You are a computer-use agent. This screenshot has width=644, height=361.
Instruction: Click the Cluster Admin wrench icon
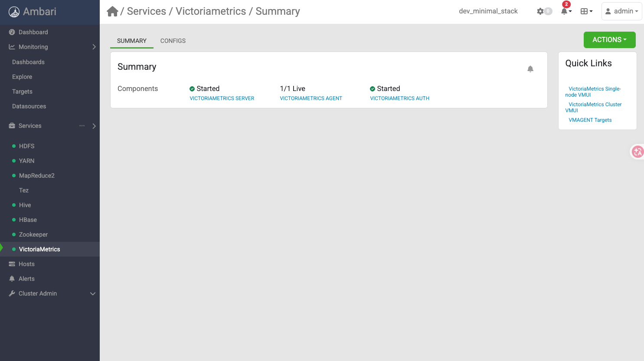tap(12, 293)
